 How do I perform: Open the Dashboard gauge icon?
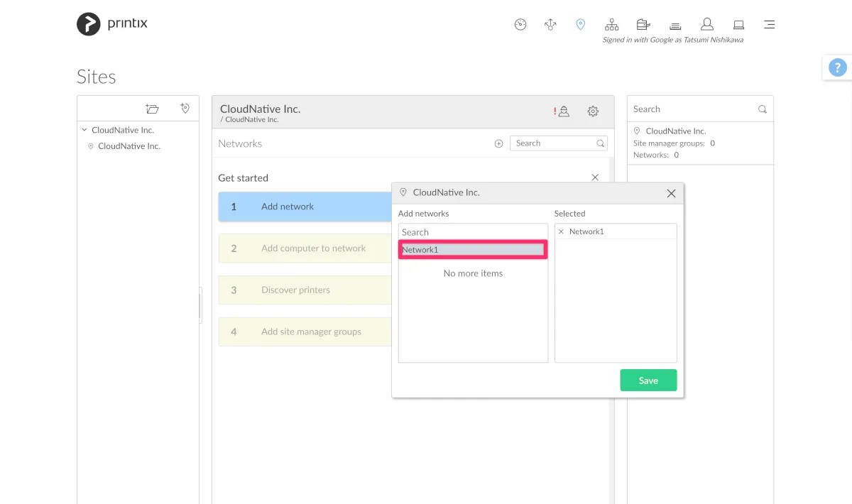[x=520, y=25]
